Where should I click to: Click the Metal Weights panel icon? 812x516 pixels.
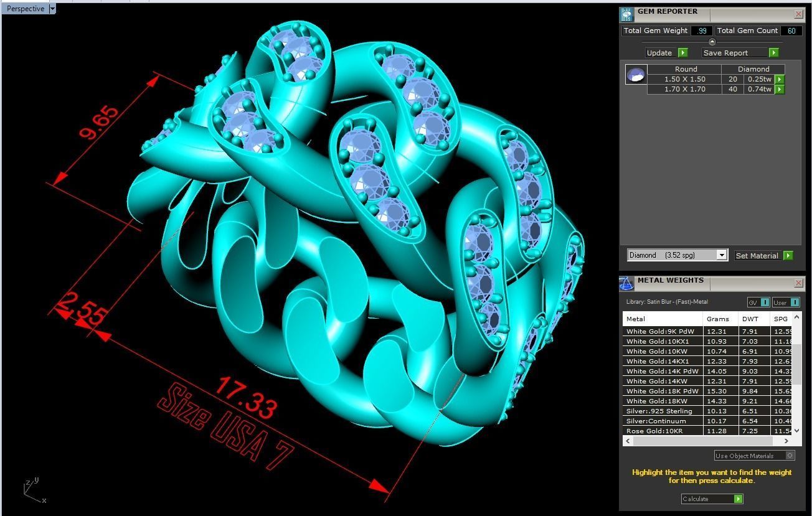[x=626, y=283]
